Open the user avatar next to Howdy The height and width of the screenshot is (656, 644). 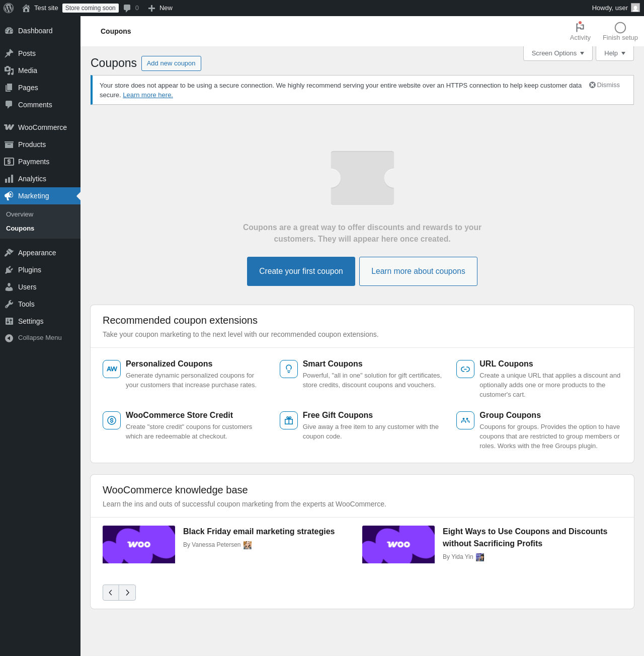click(635, 8)
